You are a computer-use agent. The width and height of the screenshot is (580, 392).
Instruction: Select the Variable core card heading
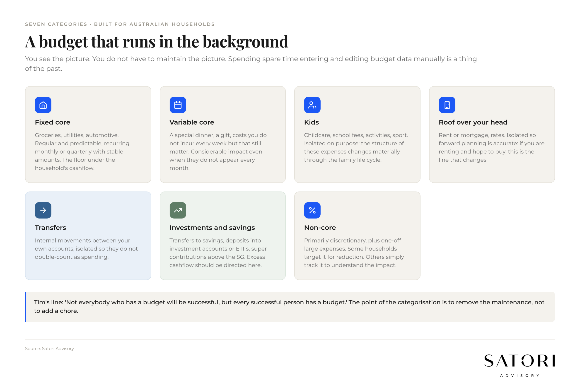pyautogui.click(x=192, y=122)
